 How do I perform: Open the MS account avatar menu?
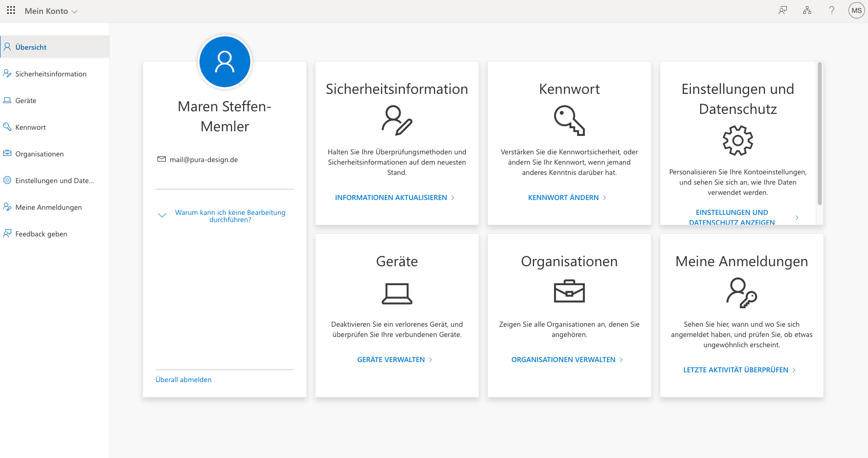856,10
